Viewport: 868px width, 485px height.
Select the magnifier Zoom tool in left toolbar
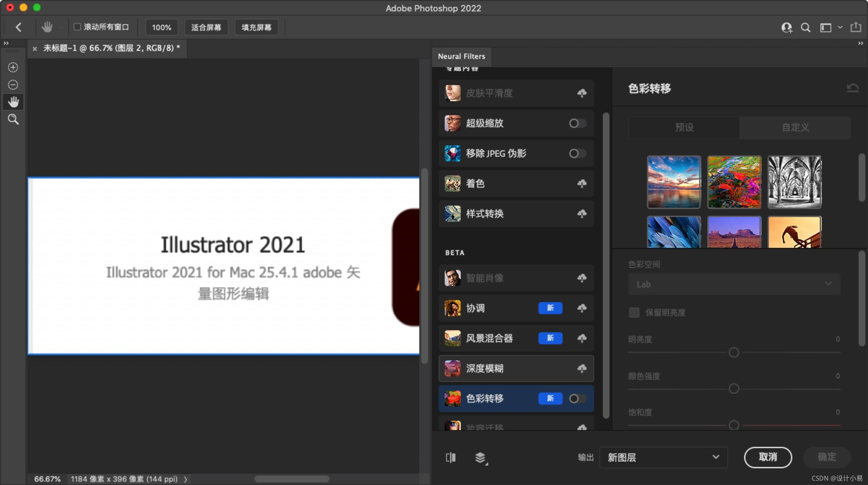13,119
